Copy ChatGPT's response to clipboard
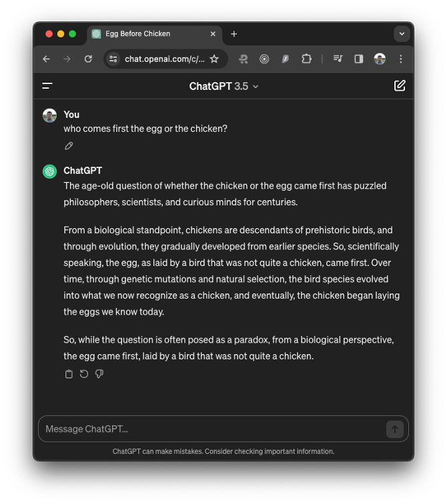The width and height of the screenshot is (447, 504). click(69, 374)
